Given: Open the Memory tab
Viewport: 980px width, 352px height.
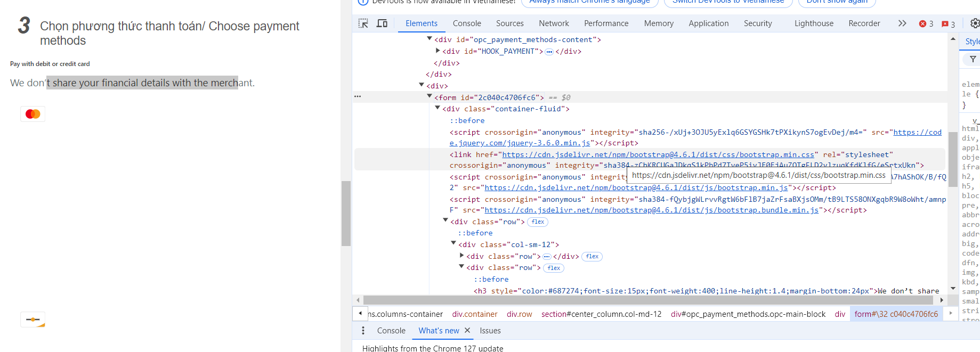Looking at the screenshot, I should click(x=659, y=23).
